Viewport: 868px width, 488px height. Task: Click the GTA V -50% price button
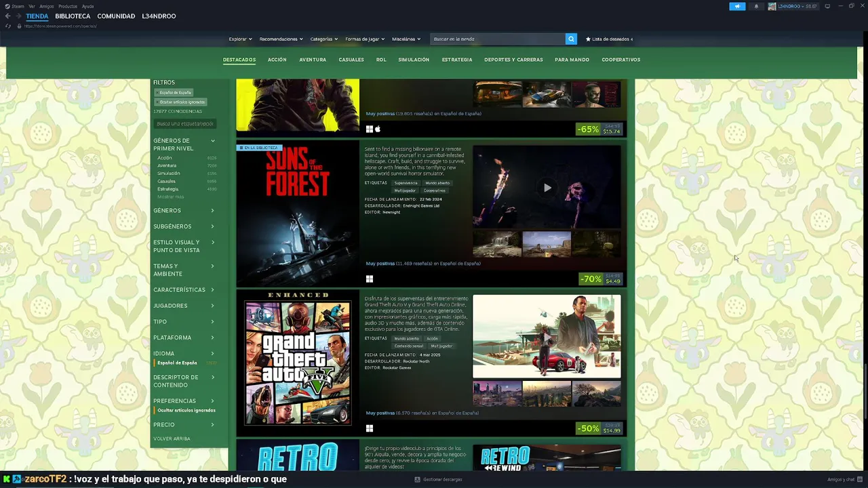(600, 428)
